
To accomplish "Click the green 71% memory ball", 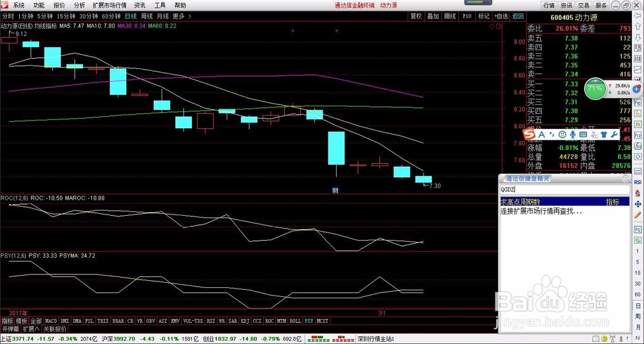I will click(x=594, y=88).
